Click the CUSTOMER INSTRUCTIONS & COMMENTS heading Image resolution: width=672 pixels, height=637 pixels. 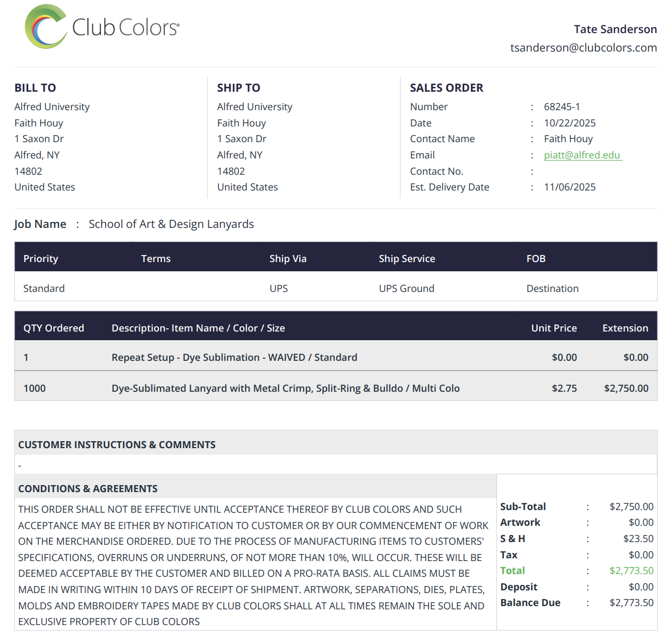click(117, 445)
